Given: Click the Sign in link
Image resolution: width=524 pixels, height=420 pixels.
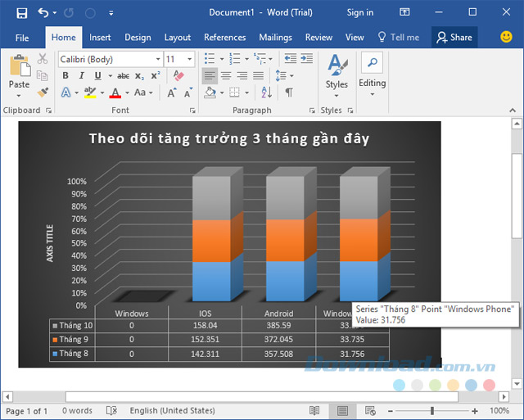Looking at the screenshot, I should coord(359,13).
